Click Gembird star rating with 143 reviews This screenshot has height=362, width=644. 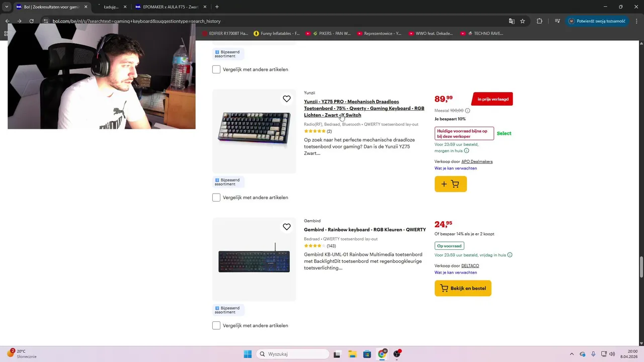click(319, 246)
